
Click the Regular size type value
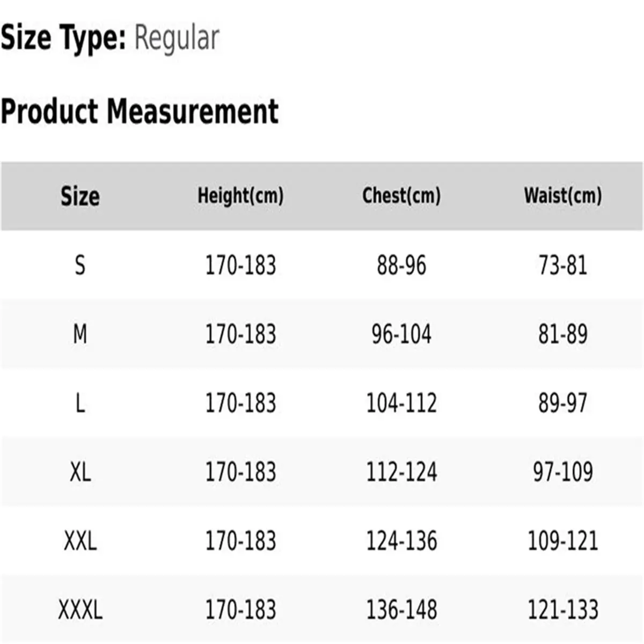coord(177,39)
